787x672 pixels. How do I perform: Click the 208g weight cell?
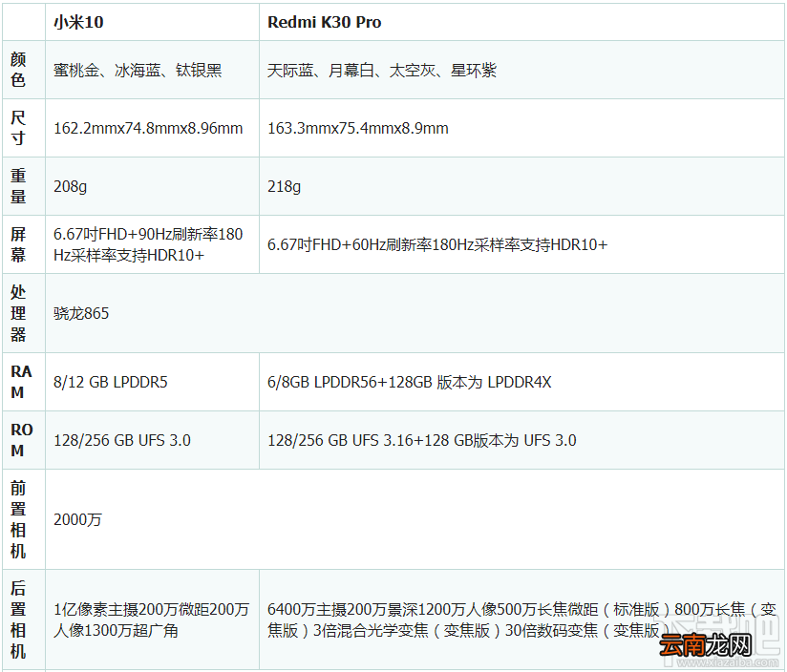click(152, 186)
